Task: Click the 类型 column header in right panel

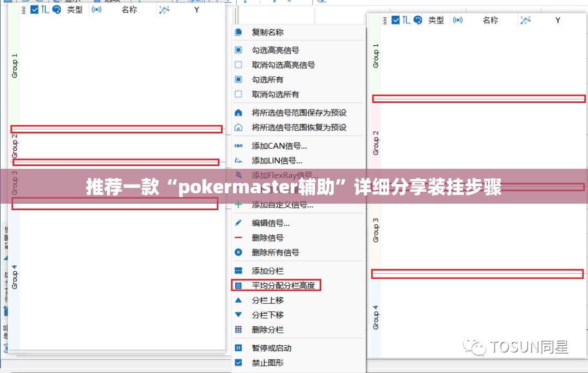Action: [x=436, y=20]
